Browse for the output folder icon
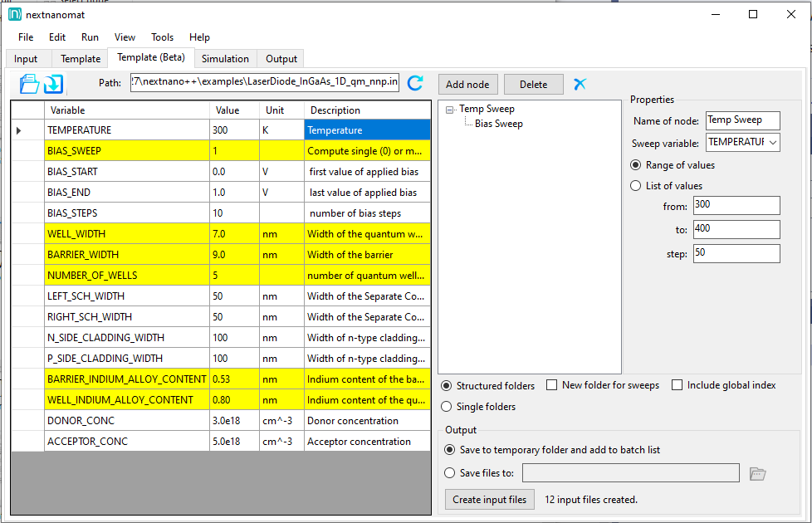This screenshot has width=812, height=523. point(756,473)
